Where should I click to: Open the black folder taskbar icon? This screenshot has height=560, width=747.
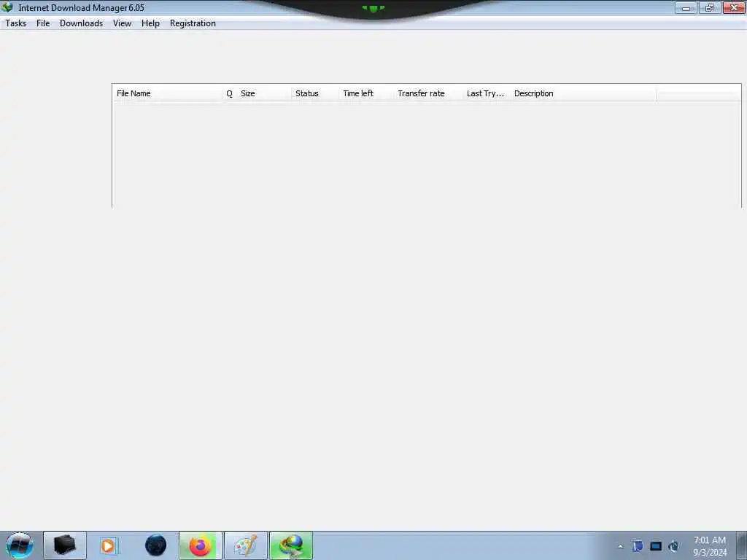tap(65, 545)
